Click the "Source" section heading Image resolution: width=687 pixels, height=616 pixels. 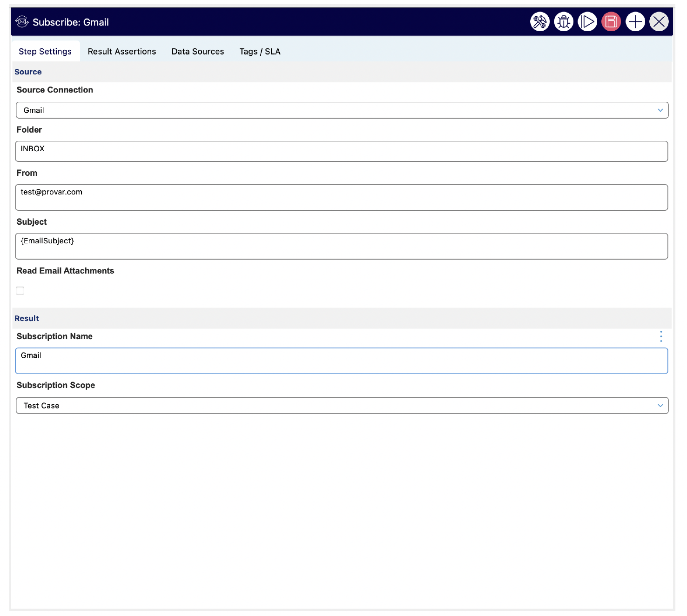point(28,72)
